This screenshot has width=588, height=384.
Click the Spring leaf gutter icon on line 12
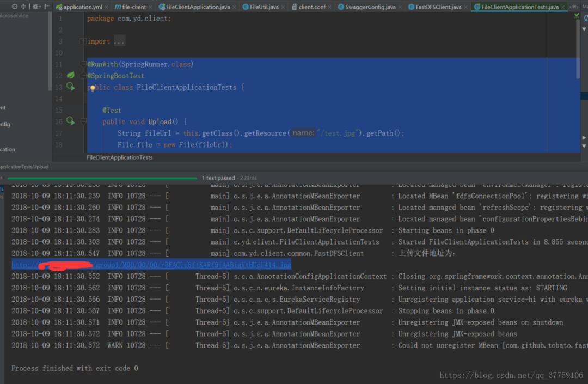tap(70, 75)
